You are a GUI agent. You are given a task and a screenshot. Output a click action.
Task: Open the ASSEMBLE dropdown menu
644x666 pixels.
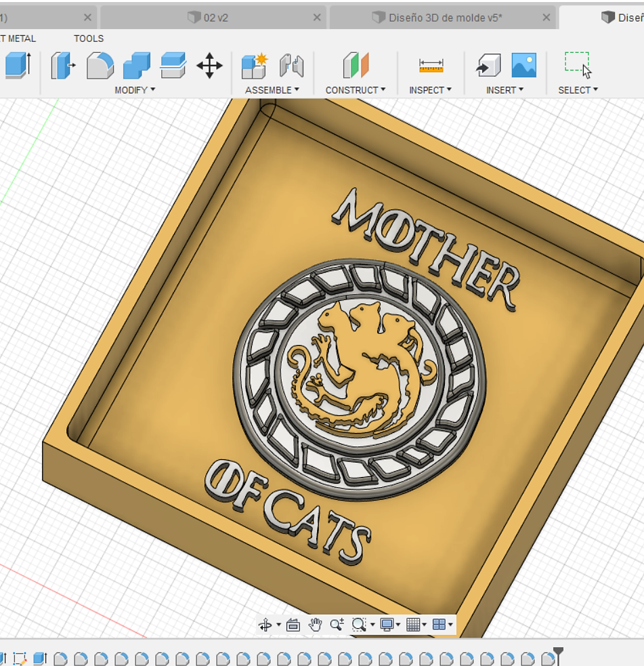coord(272,90)
